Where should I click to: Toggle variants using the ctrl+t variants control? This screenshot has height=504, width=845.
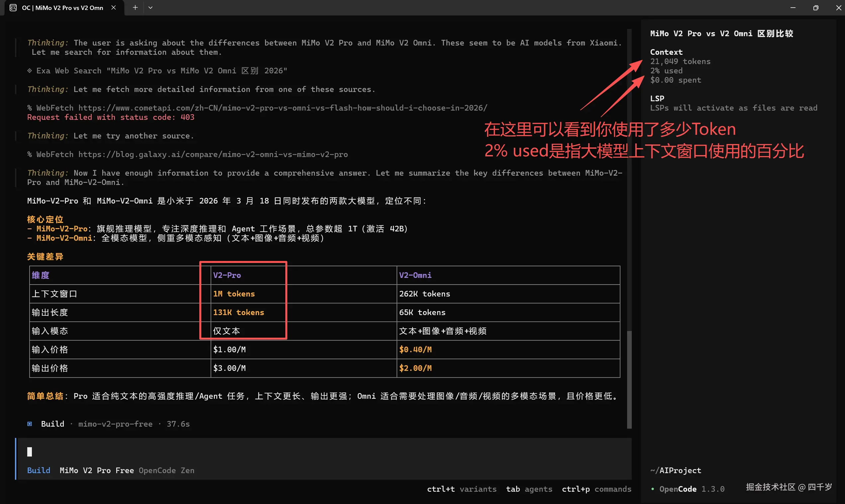point(462,489)
